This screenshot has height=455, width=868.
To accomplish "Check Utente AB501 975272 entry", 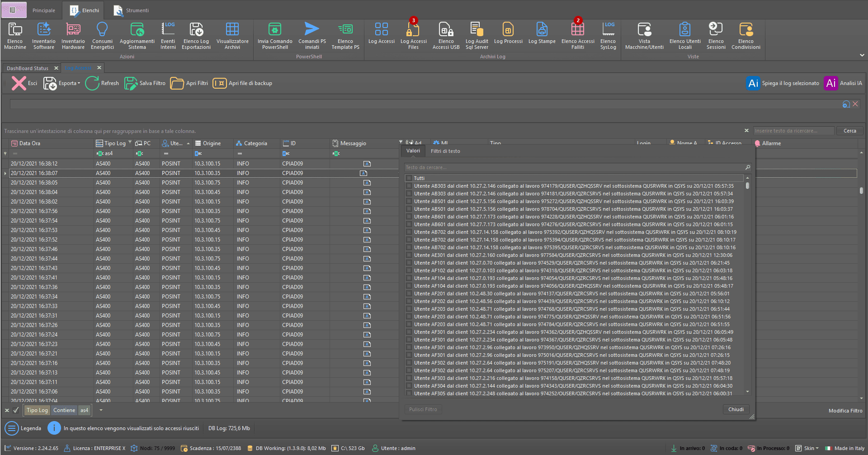I will (x=409, y=201).
